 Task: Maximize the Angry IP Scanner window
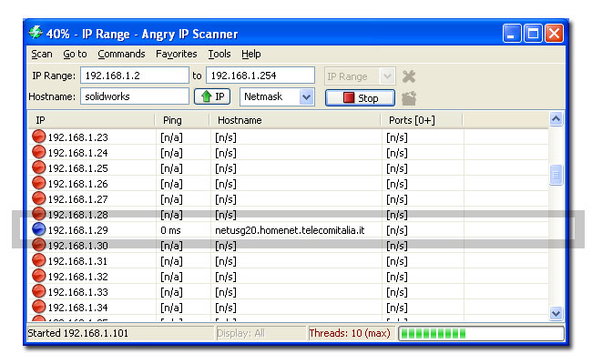(533, 33)
